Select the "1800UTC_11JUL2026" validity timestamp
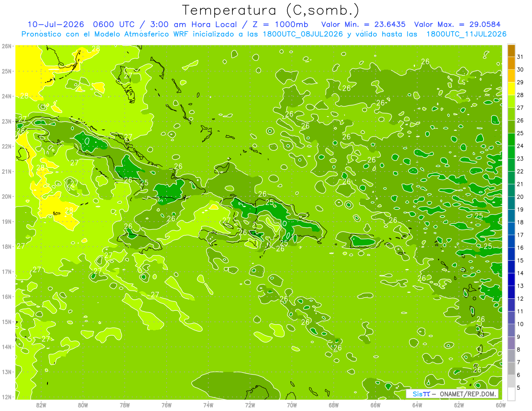 click(x=466, y=34)
